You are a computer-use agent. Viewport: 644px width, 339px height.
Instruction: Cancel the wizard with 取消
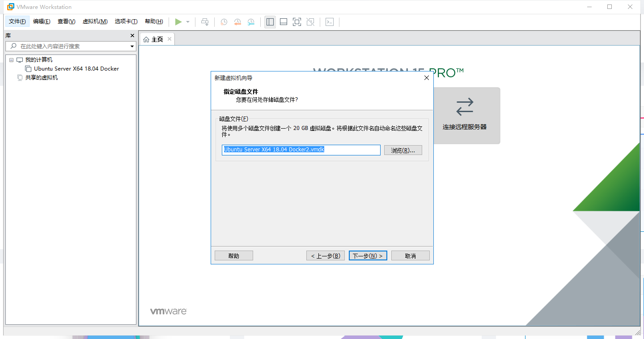pyautogui.click(x=411, y=255)
